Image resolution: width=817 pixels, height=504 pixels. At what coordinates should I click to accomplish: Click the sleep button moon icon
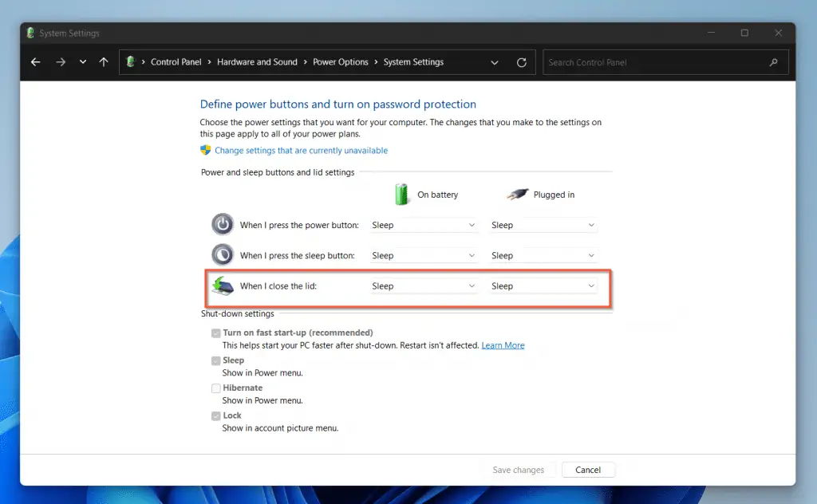point(223,255)
